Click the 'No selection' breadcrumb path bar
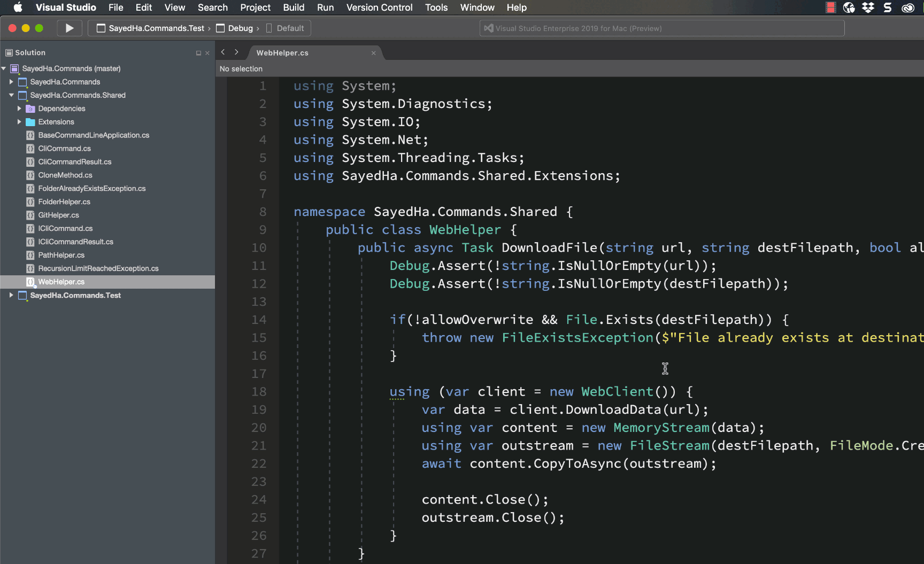The height and width of the screenshot is (564, 924). [241, 69]
